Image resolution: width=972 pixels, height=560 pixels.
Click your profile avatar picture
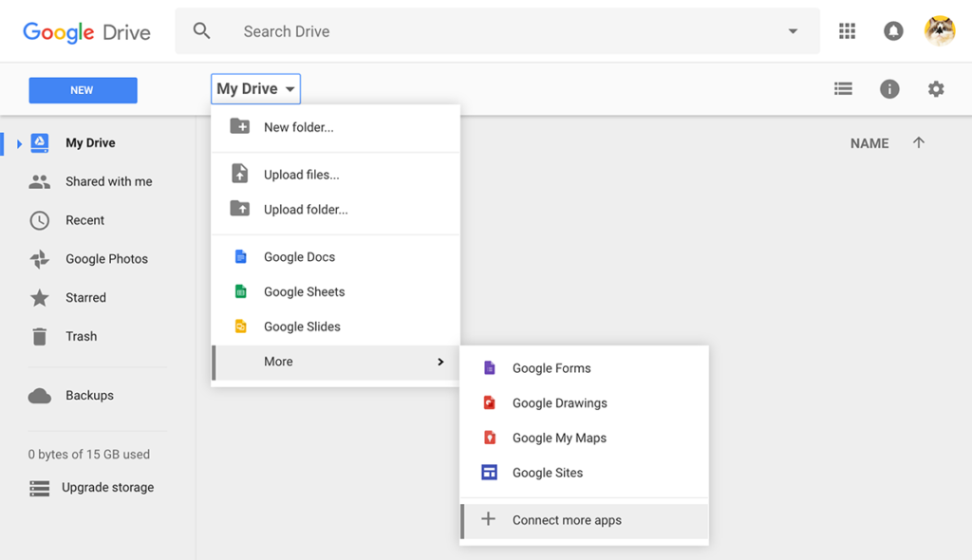[939, 30]
